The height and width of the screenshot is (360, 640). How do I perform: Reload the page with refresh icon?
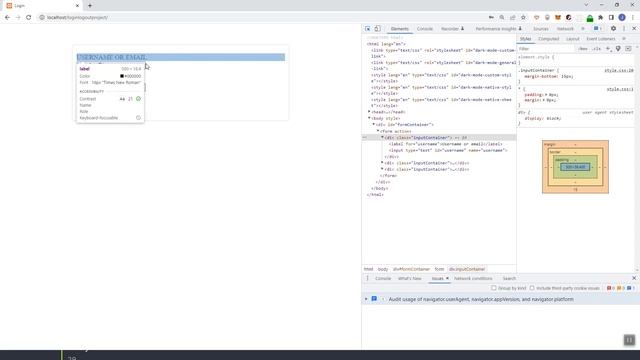click(x=29, y=18)
